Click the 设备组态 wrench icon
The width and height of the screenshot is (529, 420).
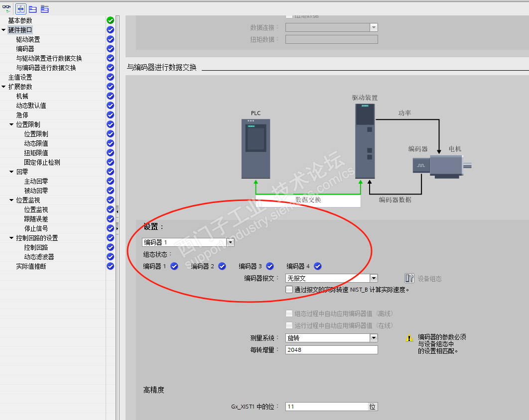coord(409,278)
